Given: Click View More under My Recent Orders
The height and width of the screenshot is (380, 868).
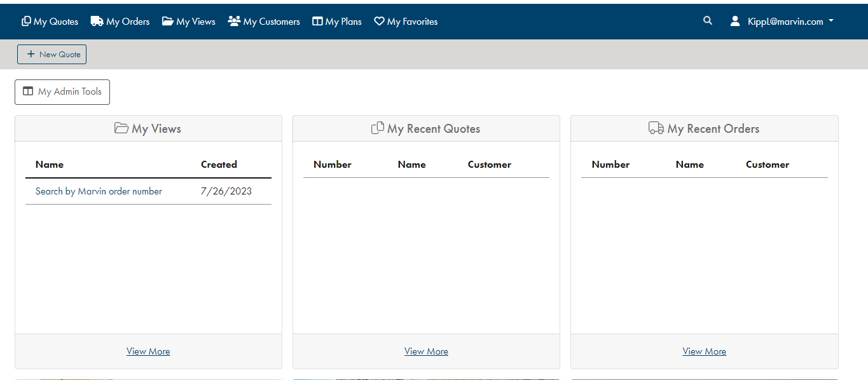Looking at the screenshot, I should pyautogui.click(x=704, y=351).
